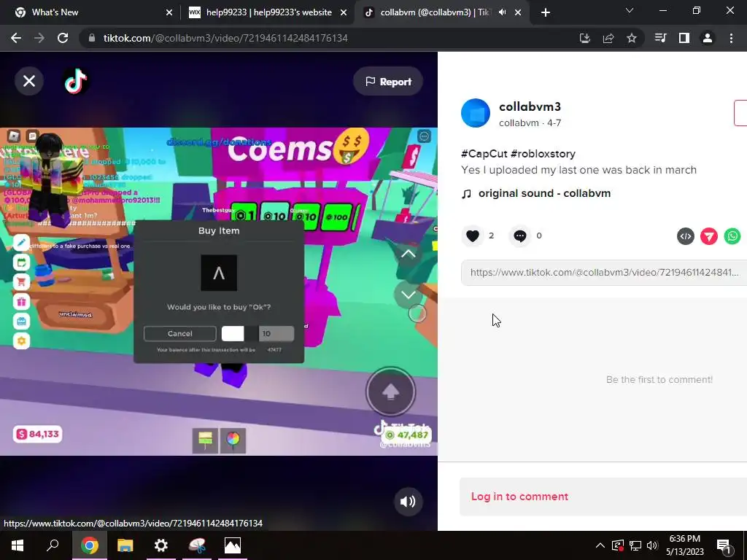Screen dimensions: 747x560
Task: Open the taskbar clock and date
Action: 685,545
